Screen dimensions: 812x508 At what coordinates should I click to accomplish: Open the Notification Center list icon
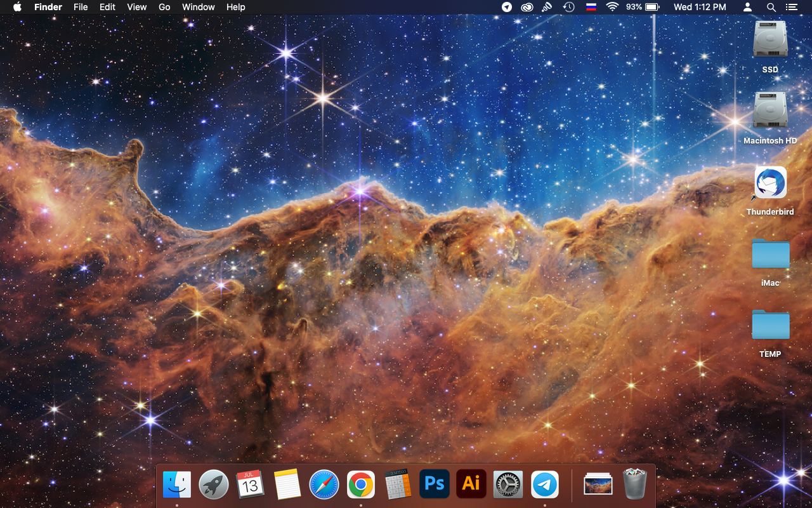click(791, 7)
